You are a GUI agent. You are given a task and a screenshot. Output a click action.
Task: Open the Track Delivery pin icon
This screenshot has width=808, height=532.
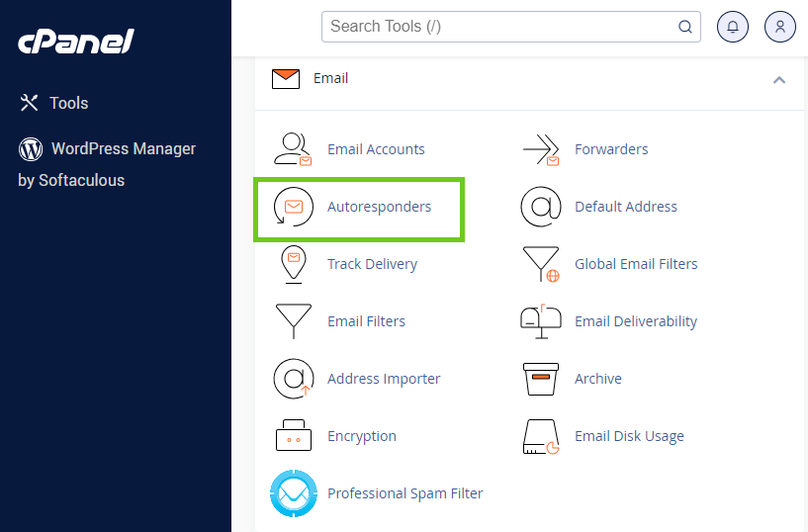pos(293,264)
